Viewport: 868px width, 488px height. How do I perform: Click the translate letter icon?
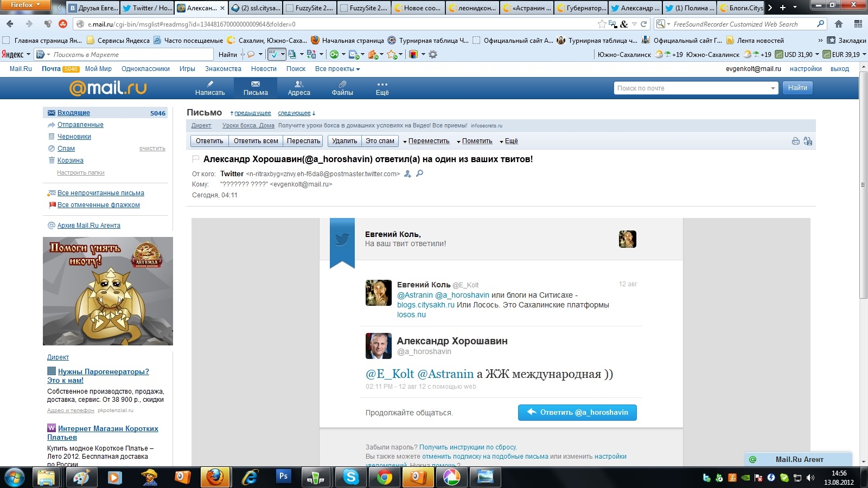[808, 141]
